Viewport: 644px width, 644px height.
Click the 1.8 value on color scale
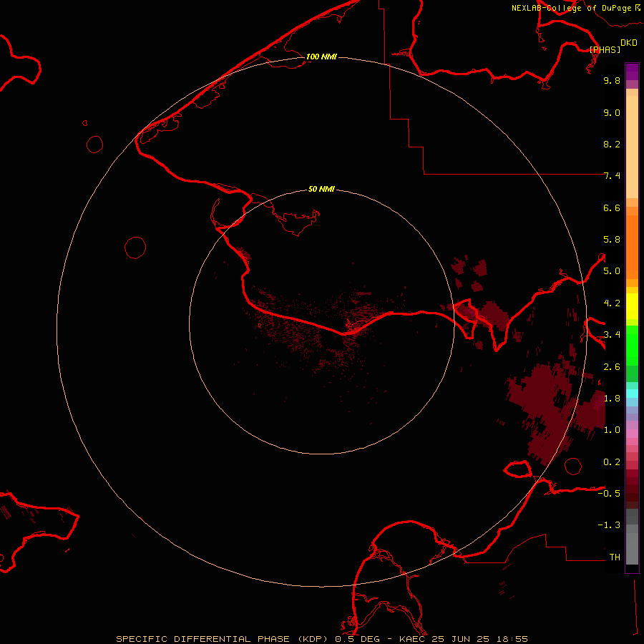(x=612, y=399)
